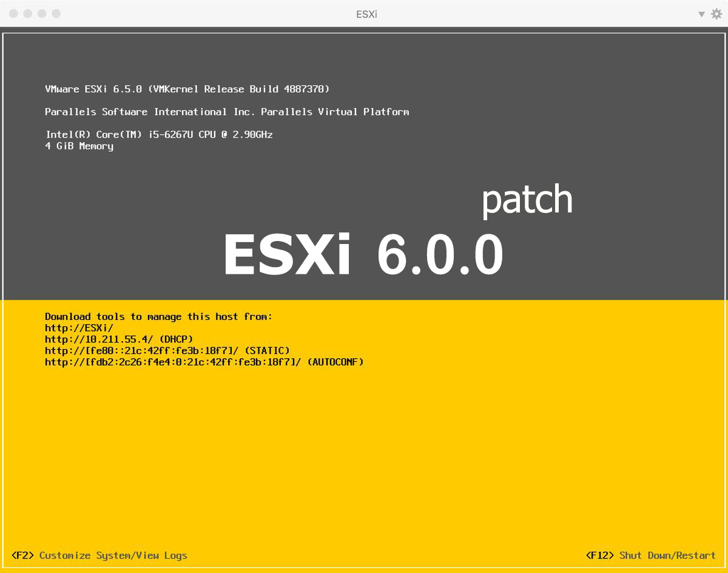Click the fe80 STATIC IPv6 address

167,351
